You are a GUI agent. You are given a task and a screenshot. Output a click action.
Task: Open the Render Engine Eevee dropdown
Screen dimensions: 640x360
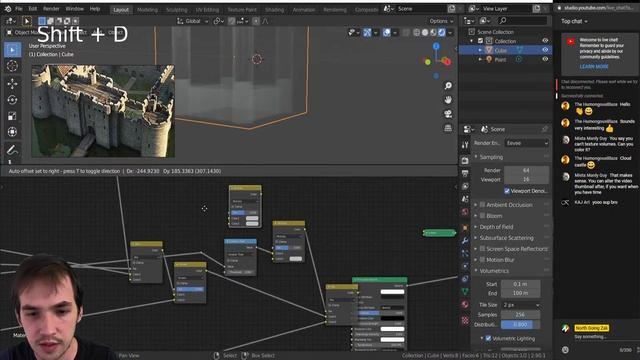point(527,143)
